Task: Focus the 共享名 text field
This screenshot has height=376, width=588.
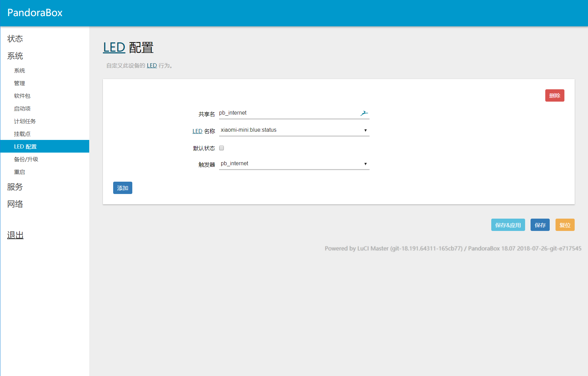Action: tap(287, 113)
